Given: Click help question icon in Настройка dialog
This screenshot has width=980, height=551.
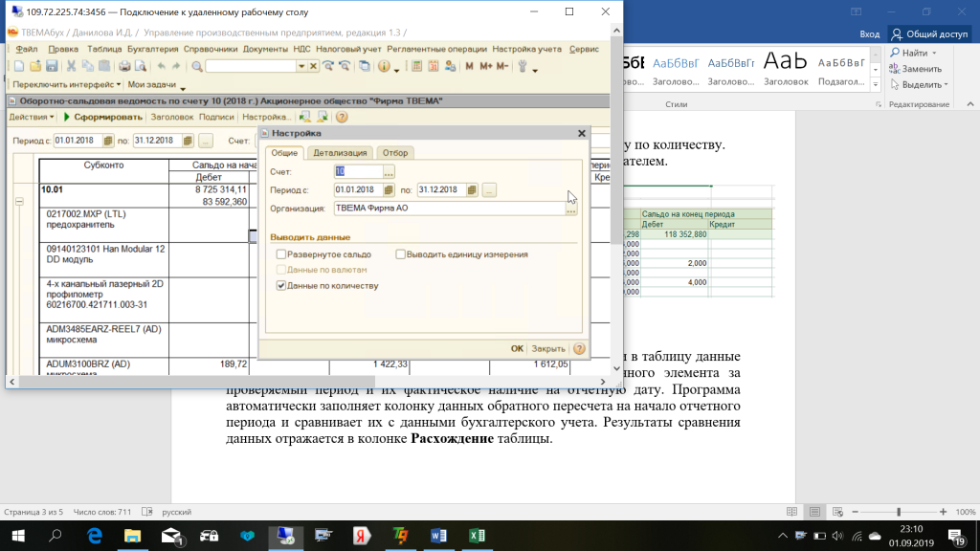Looking at the screenshot, I should pyautogui.click(x=579, y=348).
